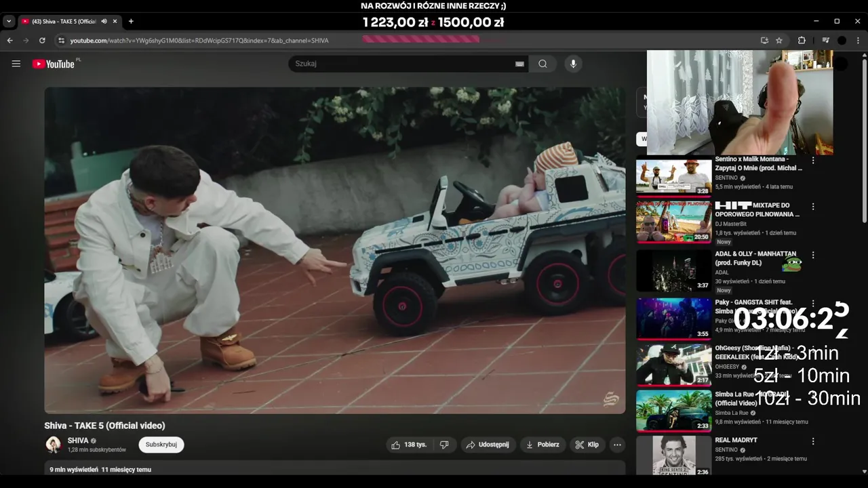Click the Shiva - TAKE 5 (Official video) title
Screen dimensions: 868x488
104,426
